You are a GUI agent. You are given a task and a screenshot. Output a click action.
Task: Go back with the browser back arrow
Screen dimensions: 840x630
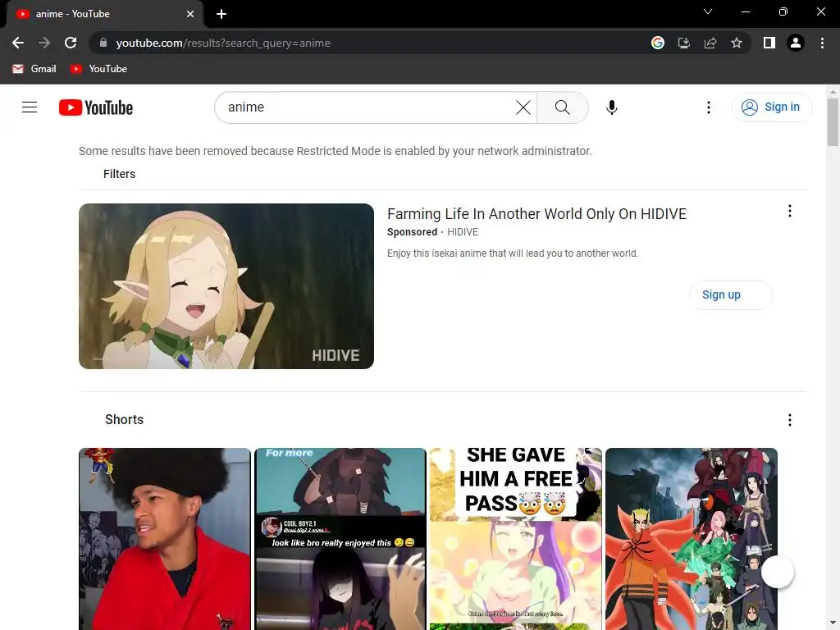[x=18, y=43]
